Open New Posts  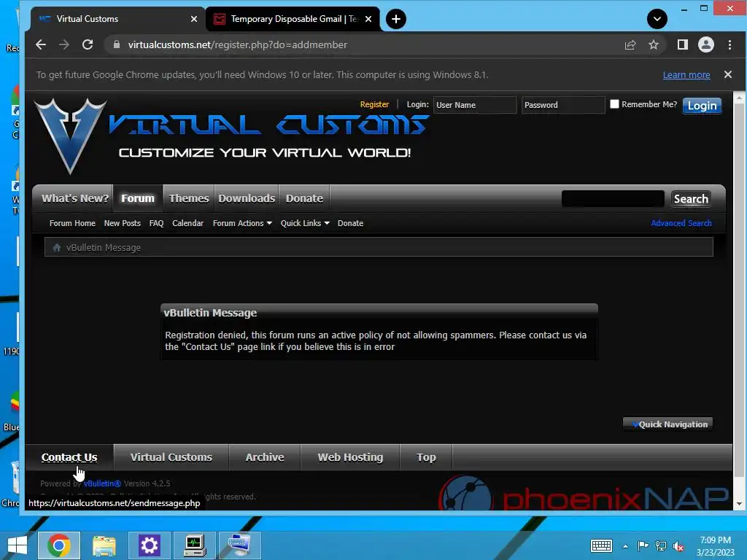click(x=122, y=223)
